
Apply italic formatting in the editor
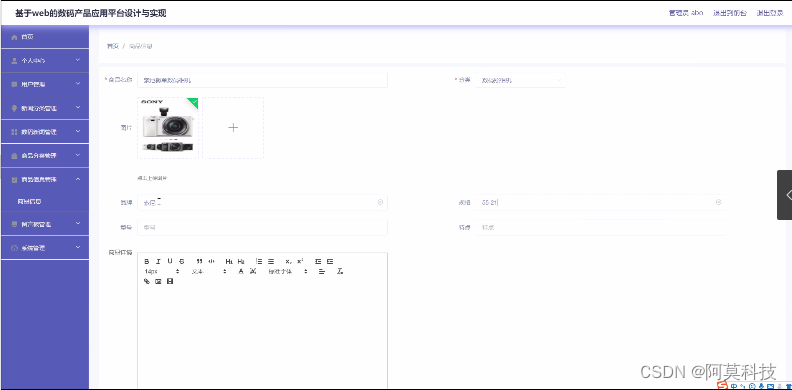pos(158,261)
